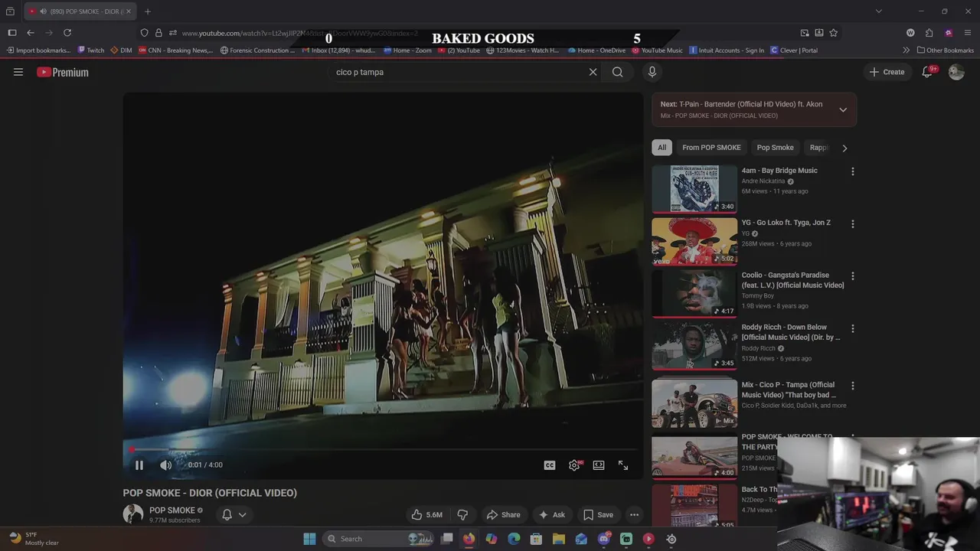Open the YouTube Music bookmark
980x551 pixels.
tap(657, 51)
